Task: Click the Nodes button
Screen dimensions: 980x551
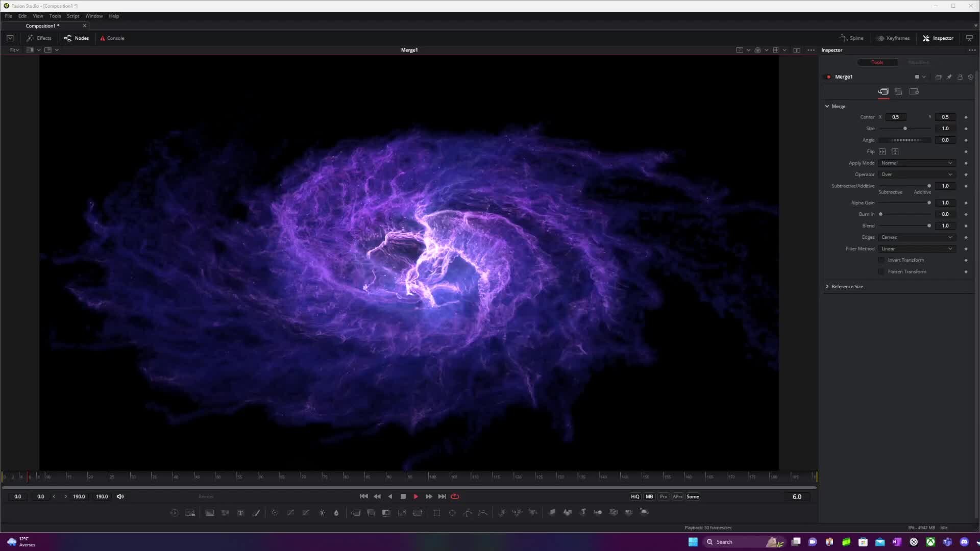Action: (x=76, y=38)
